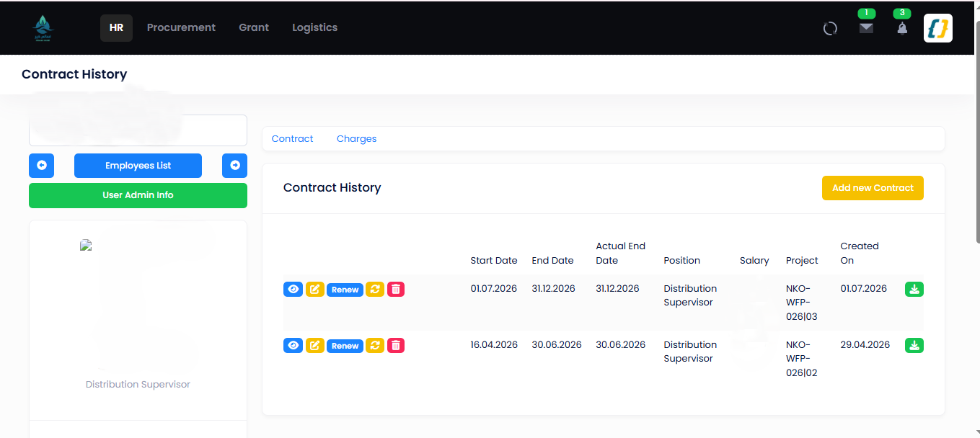Click the employee search input field

pyautogui.click(x=138, y=130)
